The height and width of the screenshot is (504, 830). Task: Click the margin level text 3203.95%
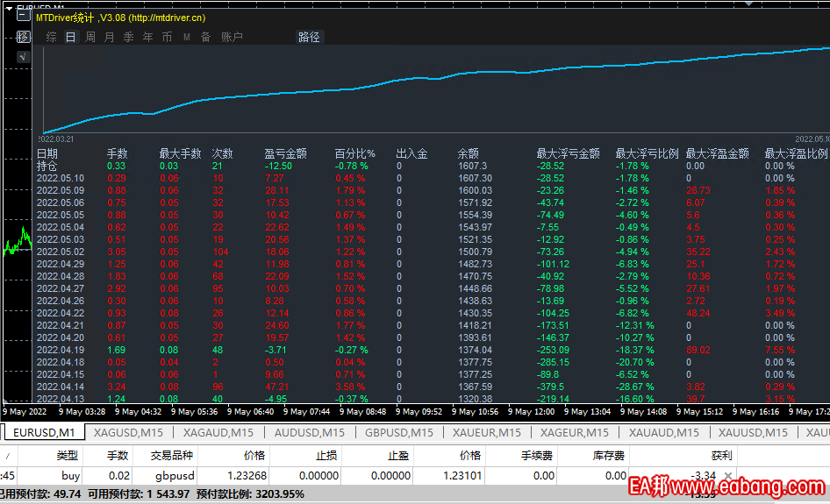point(280,494)
